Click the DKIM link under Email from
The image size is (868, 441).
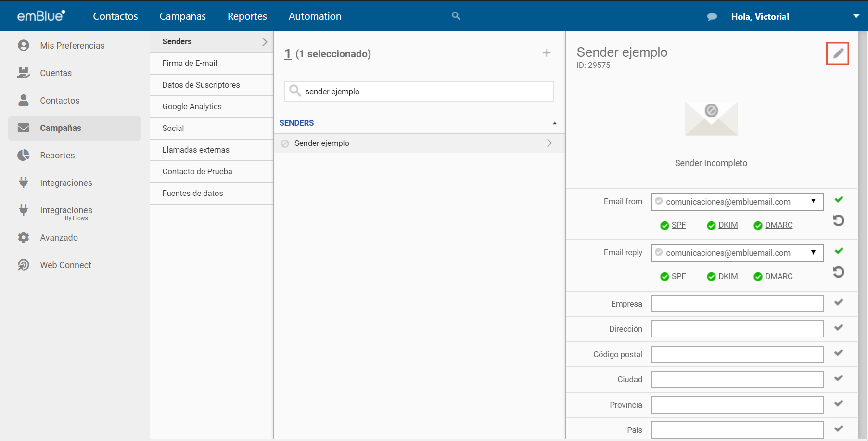point(728,225)
